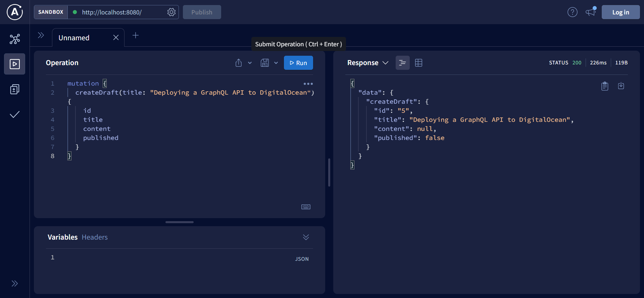The image size is (644, 298).
Task: Add a new operation tab
Action: pos(136,35)
